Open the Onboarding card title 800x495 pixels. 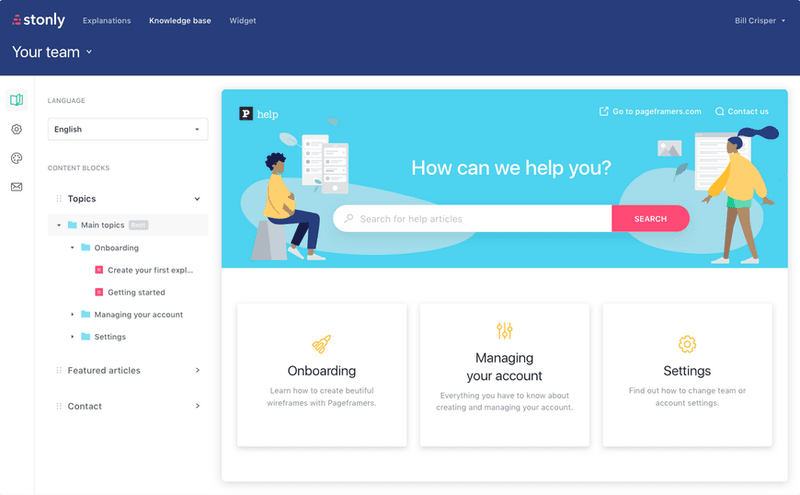[x=321, y=371]
